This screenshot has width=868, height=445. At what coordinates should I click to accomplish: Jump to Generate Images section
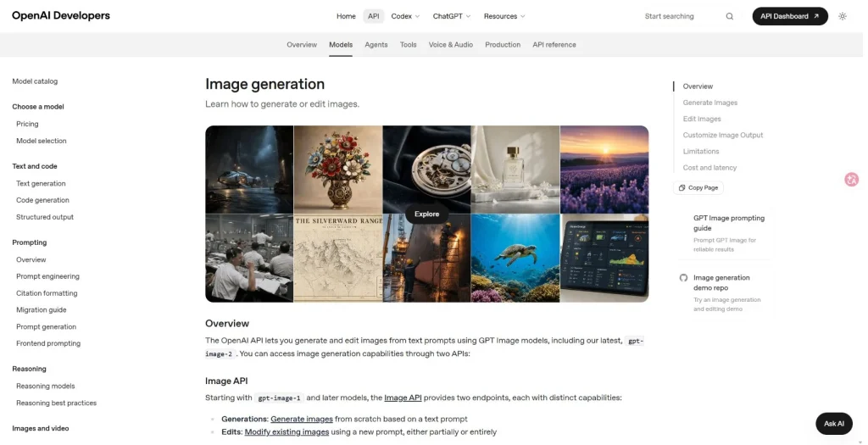(709, 103)
